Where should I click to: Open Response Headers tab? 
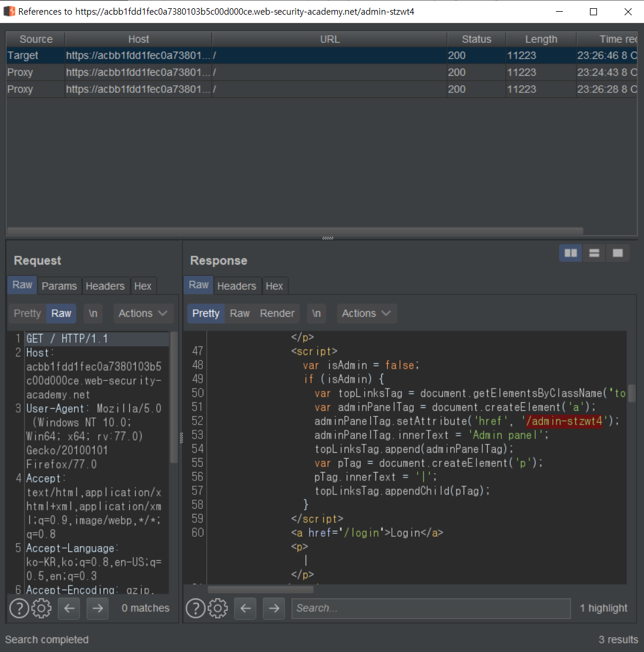(236, 286)
